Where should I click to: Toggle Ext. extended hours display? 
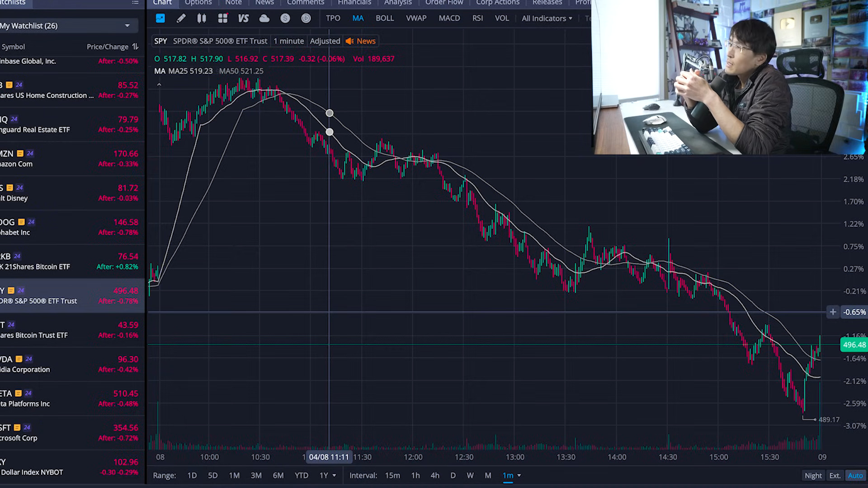click(835, 475)
